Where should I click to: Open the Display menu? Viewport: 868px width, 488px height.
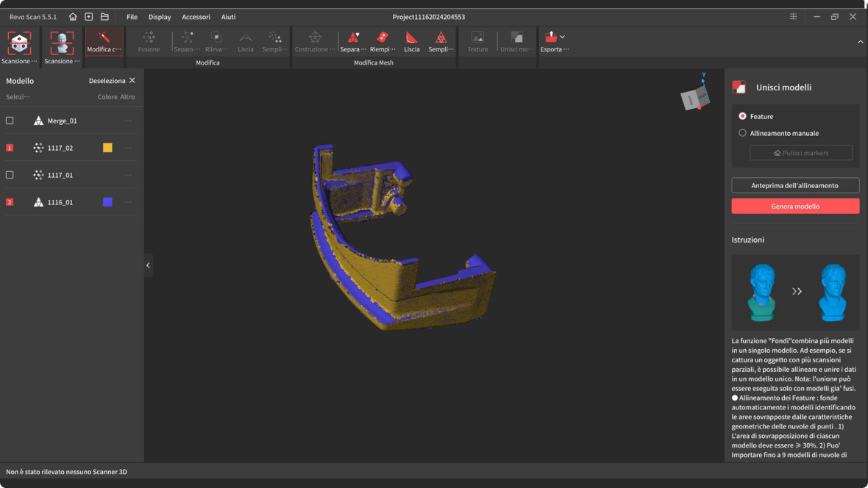click(x=160, y=17)
